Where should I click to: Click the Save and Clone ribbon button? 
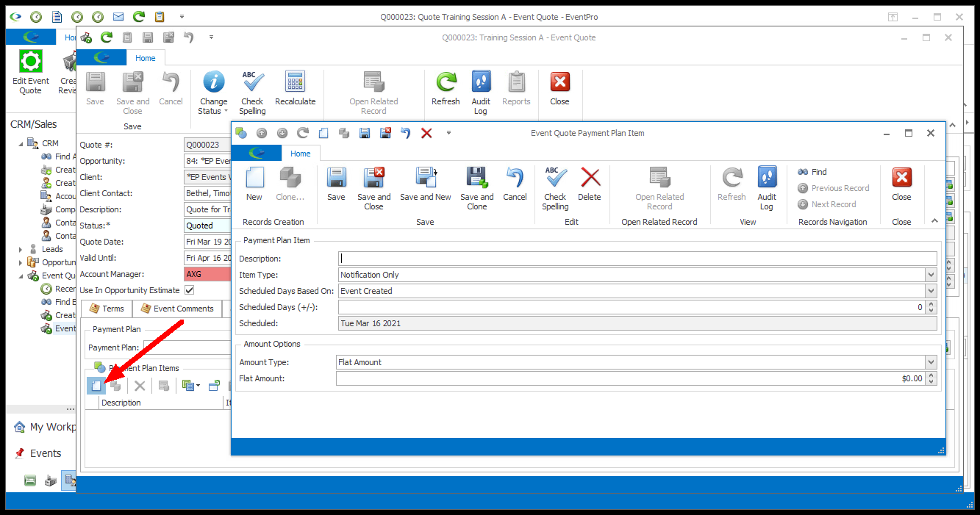477,188
